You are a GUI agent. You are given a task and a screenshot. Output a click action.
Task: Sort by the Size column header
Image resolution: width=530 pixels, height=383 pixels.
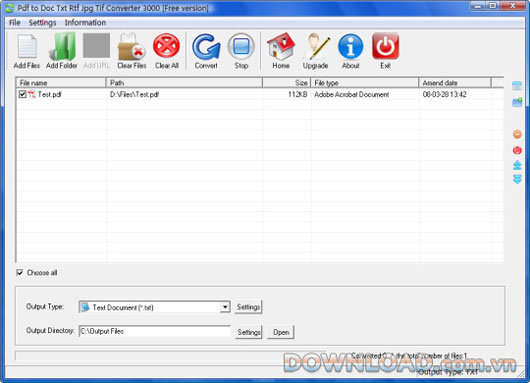pos(287,83)
